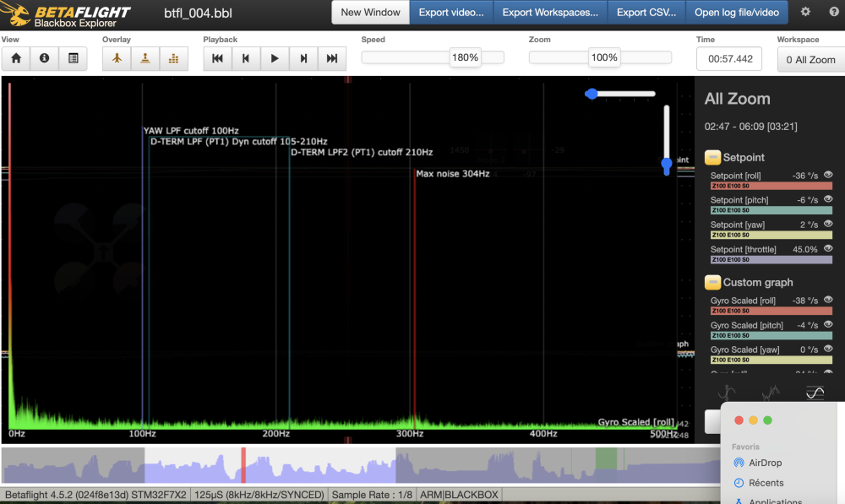This screenshot has height=504, width=845.
Task: Toggle visibility of Gyro Scaled [pitch]
Action: (827, 325)
